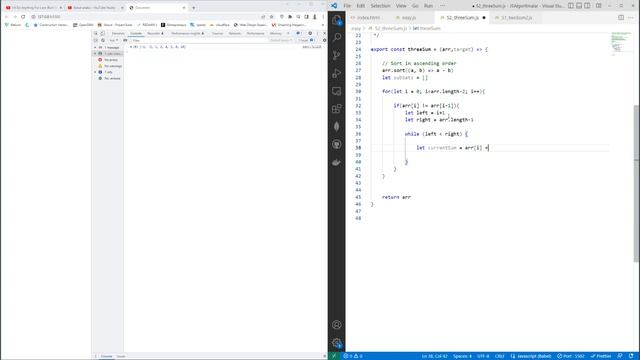The image size is (640, 360).
Task: Click the errors and warnings count
Action: pos(353,356)
